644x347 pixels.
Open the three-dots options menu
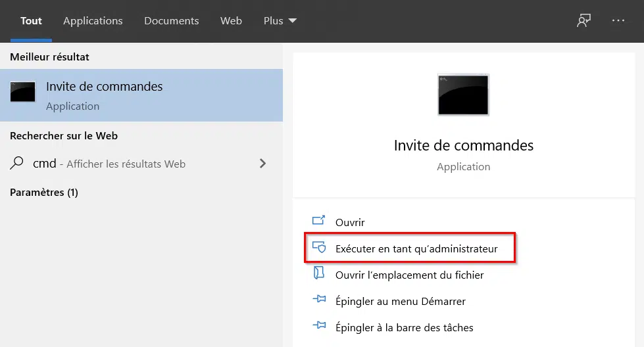tap(618, 20)
